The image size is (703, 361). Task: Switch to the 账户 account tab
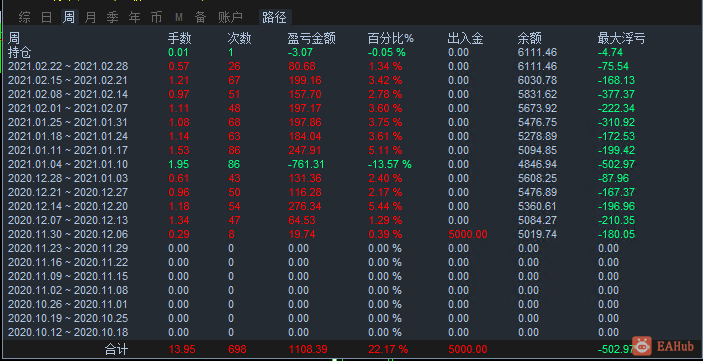pos(230,17)
